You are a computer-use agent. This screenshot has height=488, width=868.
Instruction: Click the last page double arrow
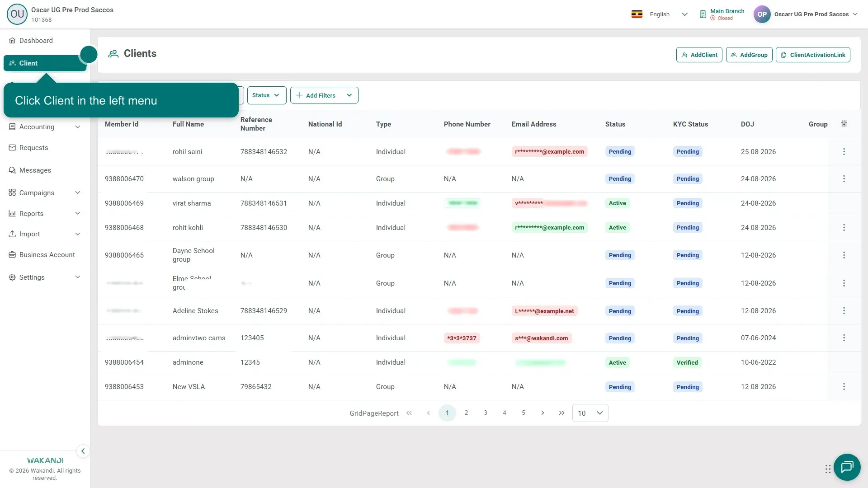[561, 413]
